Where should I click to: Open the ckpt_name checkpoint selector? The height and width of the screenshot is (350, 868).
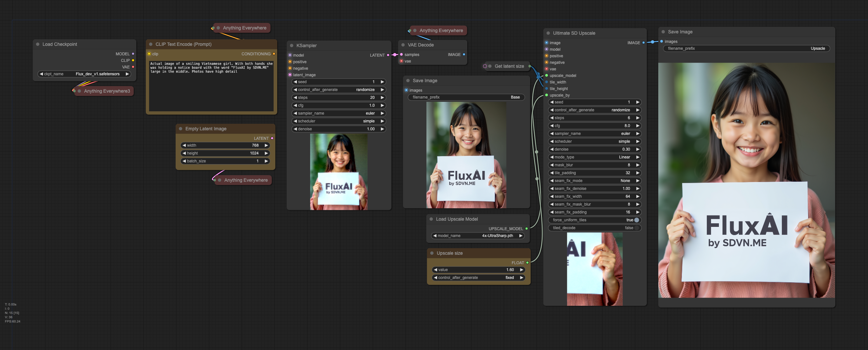[x=84, y=74]
